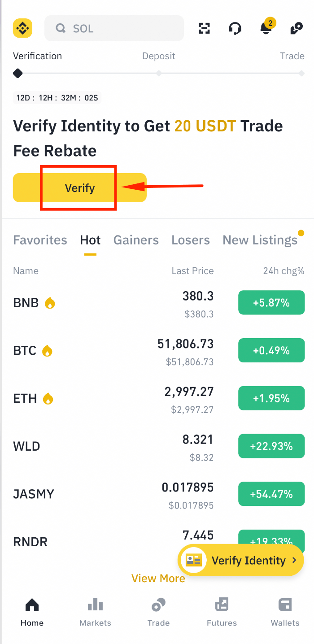Open the New Listings tab
The width and height of the screenshot is (314, 644).
coord(260,240)
